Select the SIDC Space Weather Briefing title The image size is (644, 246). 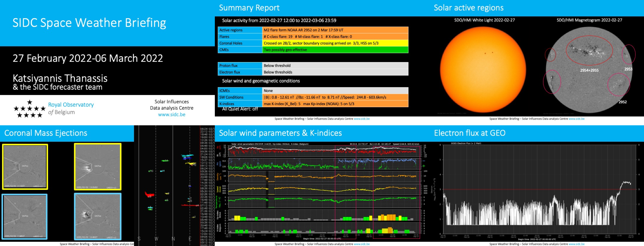(x=89, y=23)
